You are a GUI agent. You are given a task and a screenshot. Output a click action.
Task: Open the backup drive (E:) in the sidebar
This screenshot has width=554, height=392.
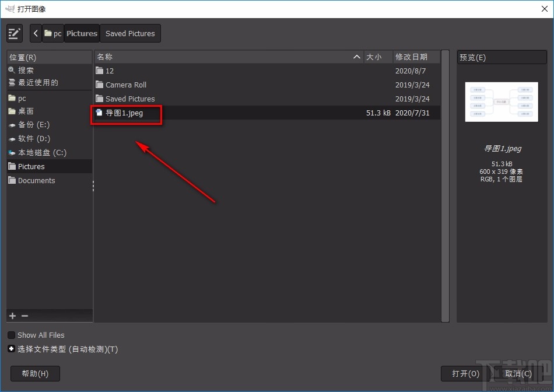49,124
